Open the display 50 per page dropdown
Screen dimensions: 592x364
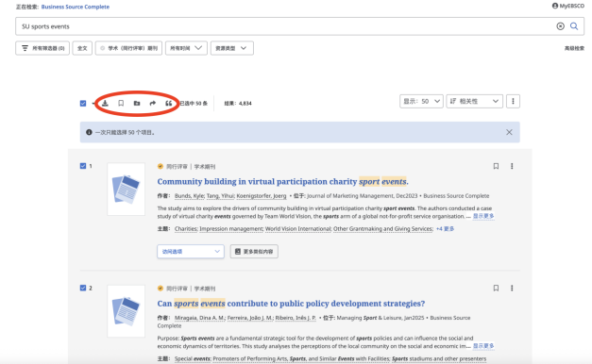[x=421, y=101]
